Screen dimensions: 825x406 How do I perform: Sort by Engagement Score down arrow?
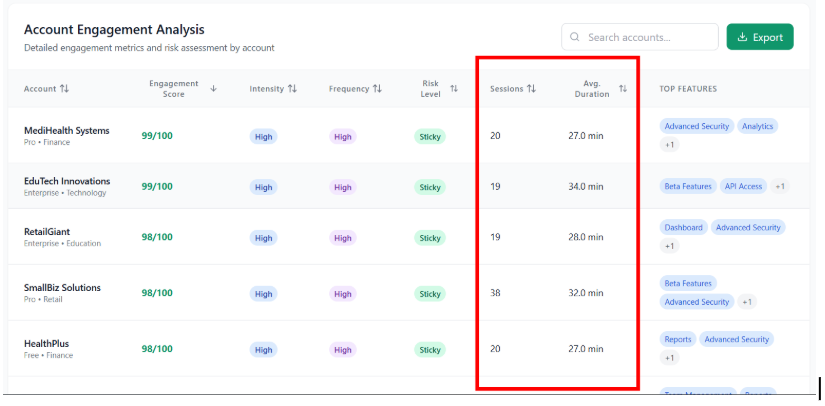point(213,88)
